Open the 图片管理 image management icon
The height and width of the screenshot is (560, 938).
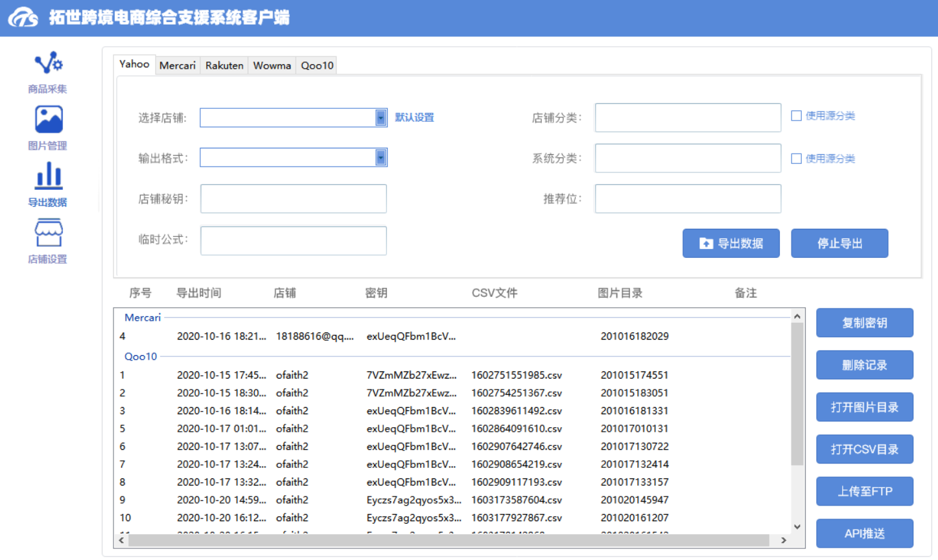(x=49, y=120)
